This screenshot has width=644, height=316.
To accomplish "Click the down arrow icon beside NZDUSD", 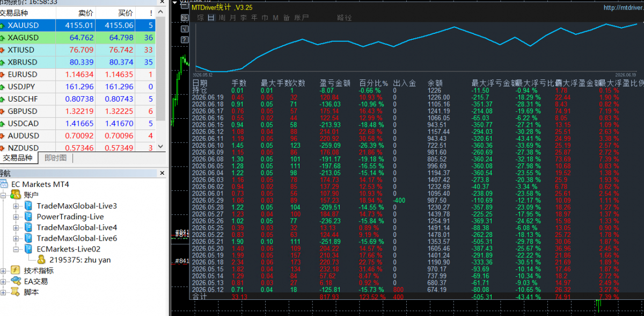I will tap(2, 148).
